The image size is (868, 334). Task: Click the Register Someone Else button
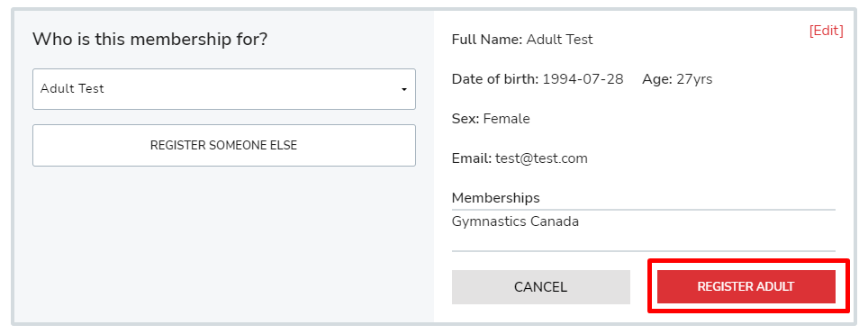pos(223,145)
